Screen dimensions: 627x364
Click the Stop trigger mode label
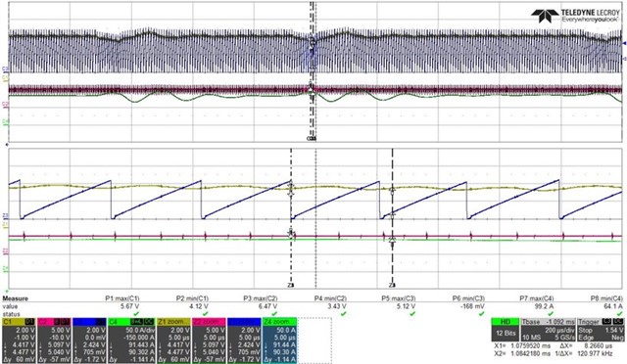pos(586,331)
